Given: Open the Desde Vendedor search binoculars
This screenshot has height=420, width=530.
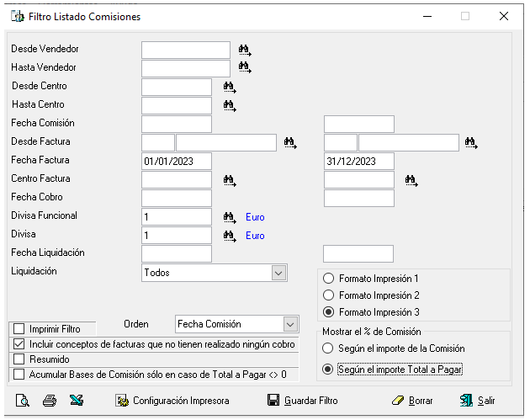Looking at the screenshot, I should pyautogui.click(x=245, y=50).
